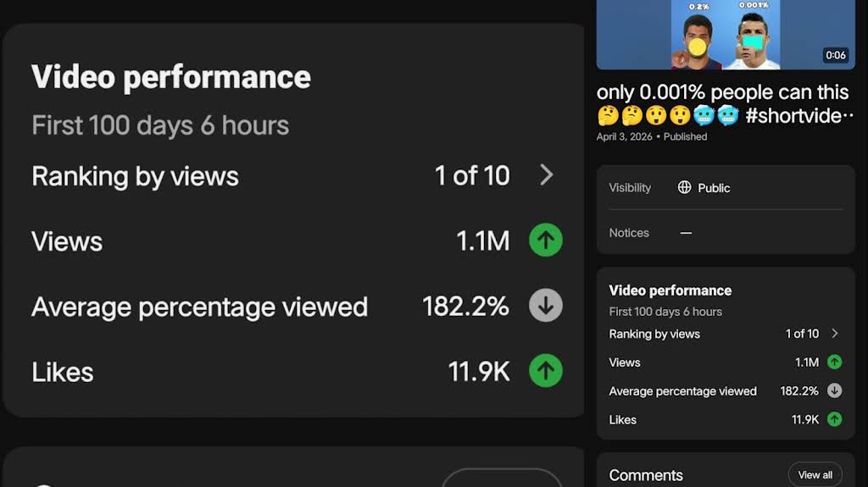Click 'Video performance' heading in sidebar card
This screenshot has height=487, width=868.
(x=670, y=291)
